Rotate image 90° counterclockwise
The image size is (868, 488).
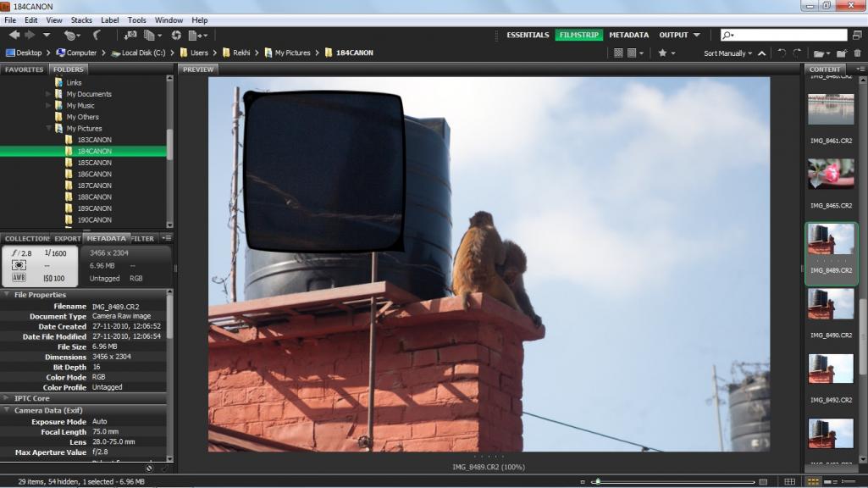click(782, 53)
